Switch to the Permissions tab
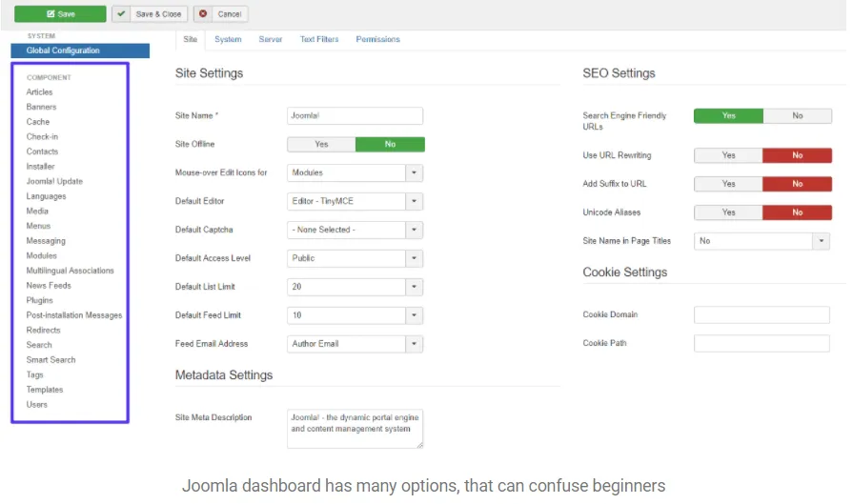Image resolution: width=853 pixels, height=504 pixels. [x=378, y=39]
